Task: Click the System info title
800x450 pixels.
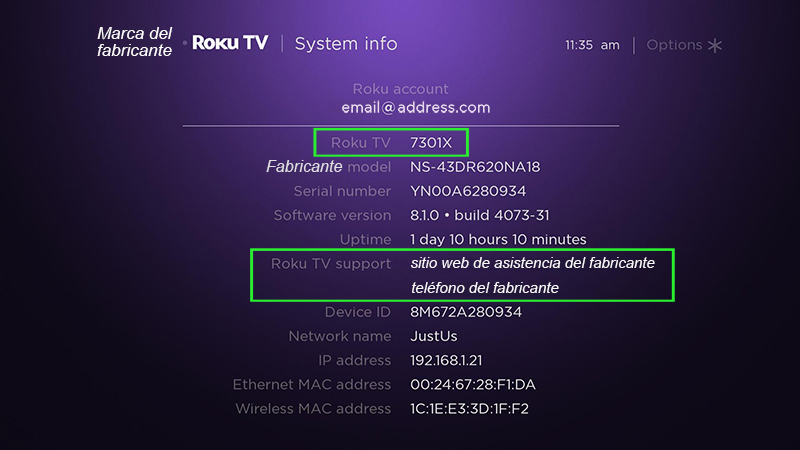Action: [346, 44]
